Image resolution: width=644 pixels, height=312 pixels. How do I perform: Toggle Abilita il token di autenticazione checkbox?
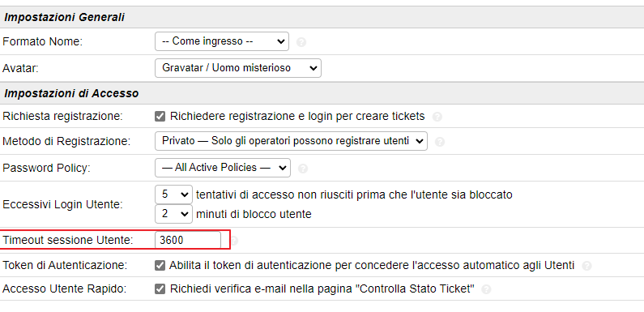[x=160, y=266]
